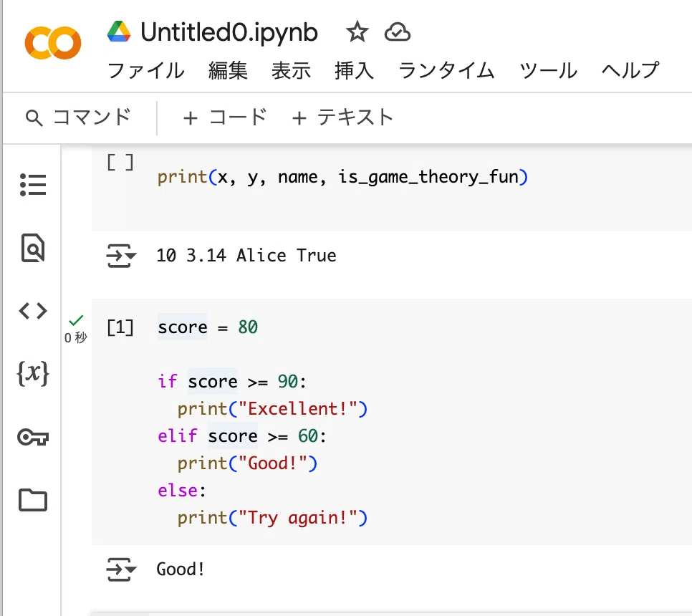Open the code snippets sidebar icon
This screenshot has width=692, height=616.
(33, 311)
